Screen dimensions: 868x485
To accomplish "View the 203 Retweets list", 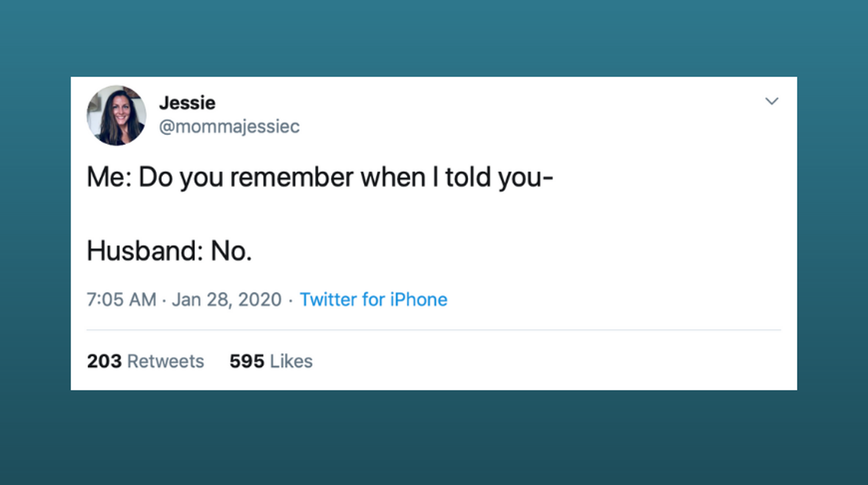I will click(145, 361).
